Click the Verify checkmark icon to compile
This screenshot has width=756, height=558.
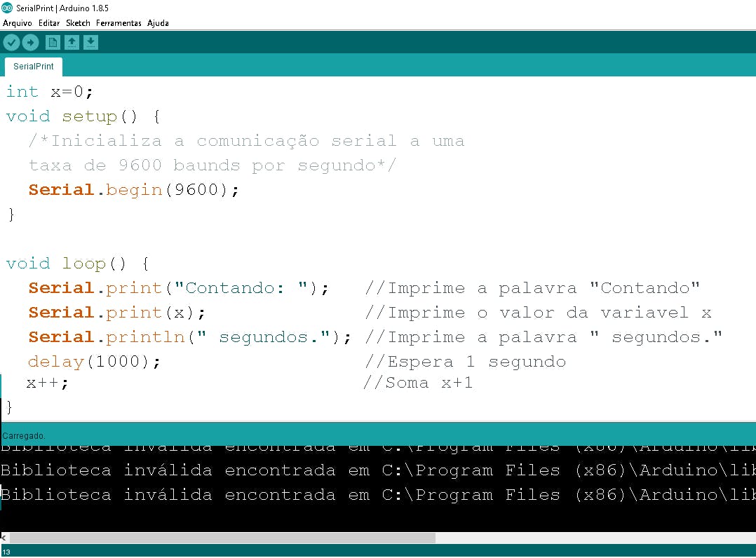pos(11,42)
